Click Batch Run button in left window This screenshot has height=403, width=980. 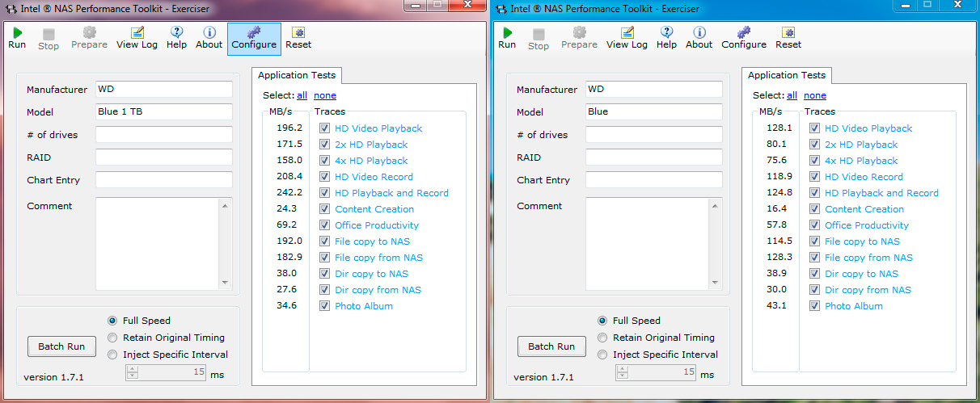(x=61, y=346)
